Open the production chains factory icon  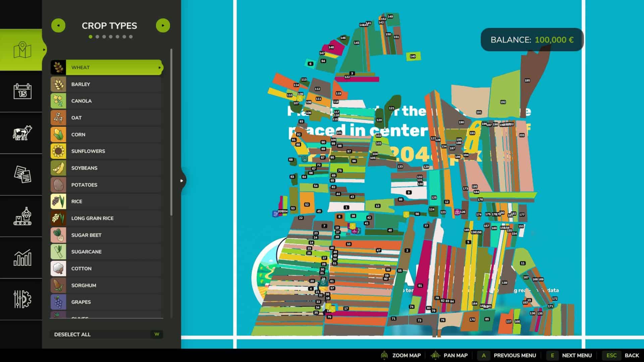tap(22, 216)
